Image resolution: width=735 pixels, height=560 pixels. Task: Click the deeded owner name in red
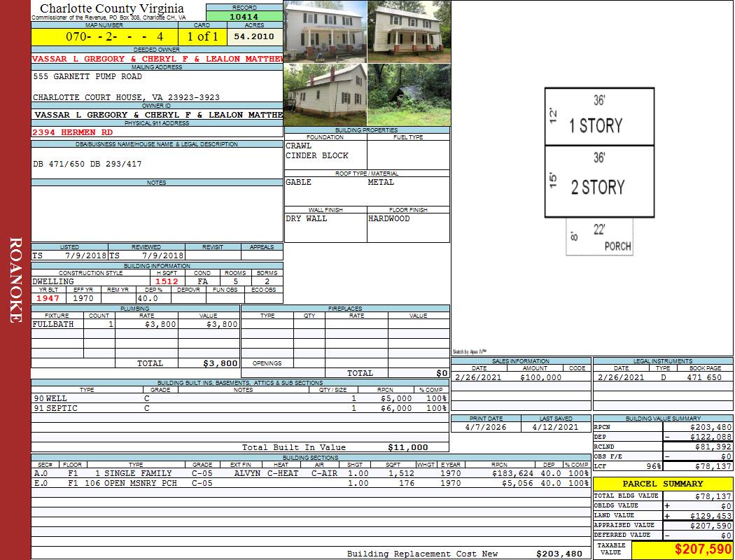click(x=157, y=59)
